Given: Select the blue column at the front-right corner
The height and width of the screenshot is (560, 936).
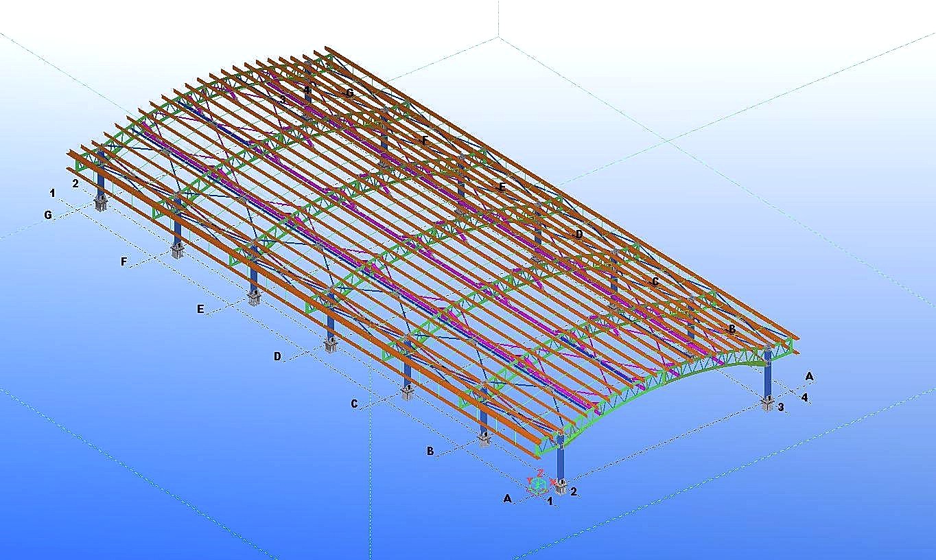Looking at the screenshot, I should (767, 373).
